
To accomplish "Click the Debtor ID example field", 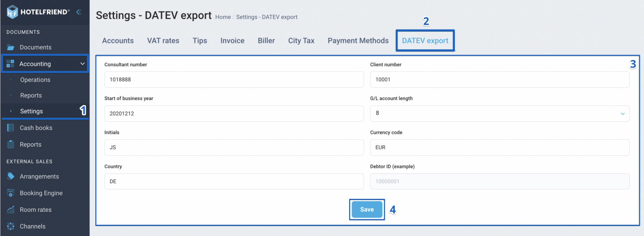I will 500,181.
